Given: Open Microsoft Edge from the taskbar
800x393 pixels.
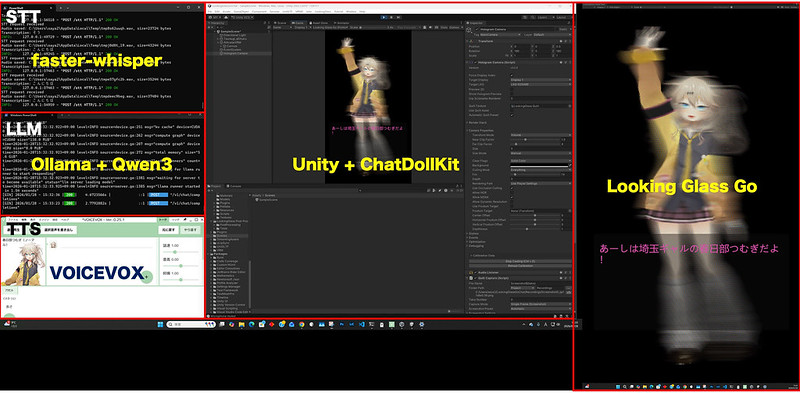Looking at the screenshot, I should pyautogui.click(x=252, y=325).
